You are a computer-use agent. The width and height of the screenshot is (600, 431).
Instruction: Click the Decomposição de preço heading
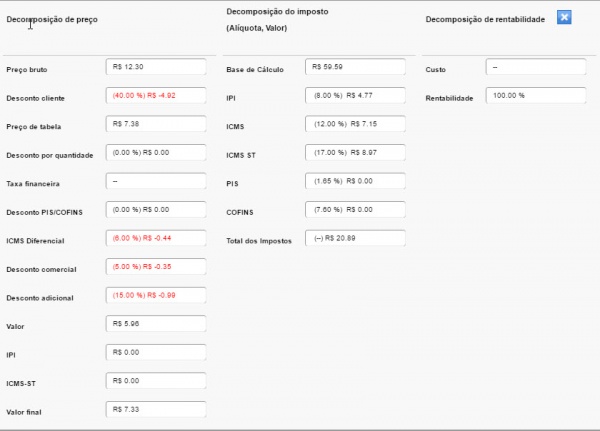[52, 20]
